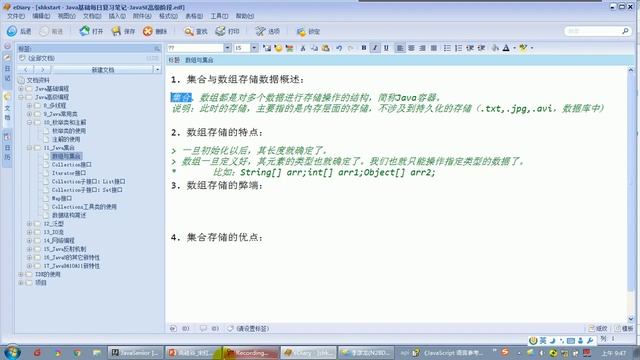Click the Print (打印) toolbar button
This screenshot has width=640, height=360.
(227, 31)
